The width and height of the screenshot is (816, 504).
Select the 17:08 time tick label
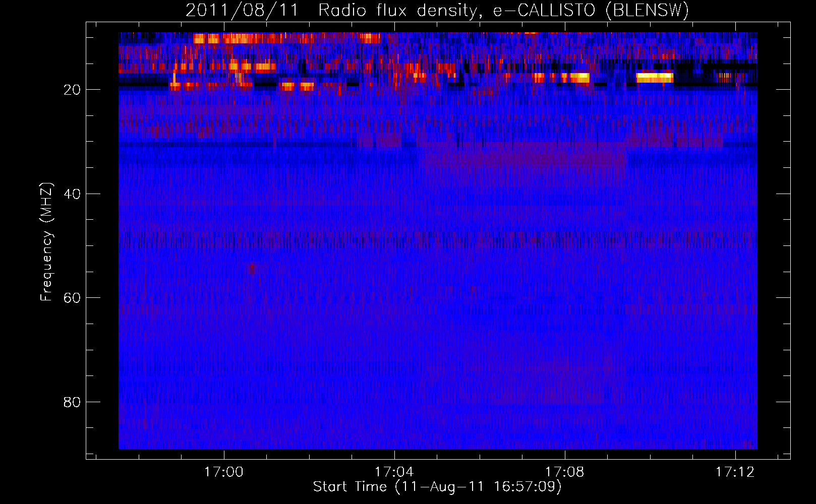point(564,472)
